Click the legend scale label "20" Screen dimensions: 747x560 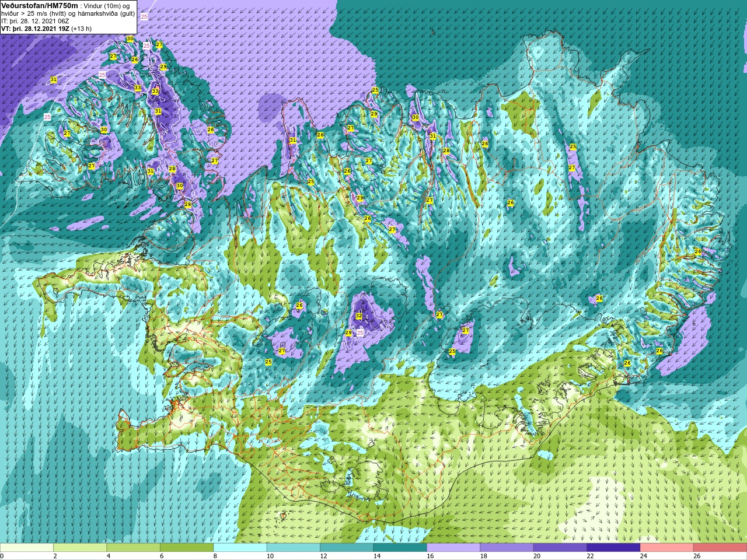tap(537, 556)
